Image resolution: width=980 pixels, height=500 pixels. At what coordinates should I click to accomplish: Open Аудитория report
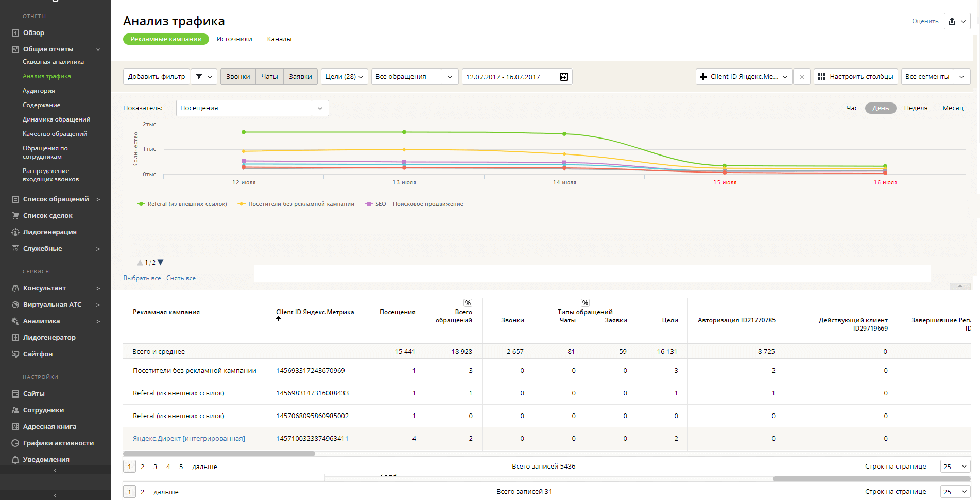[39, 91]
